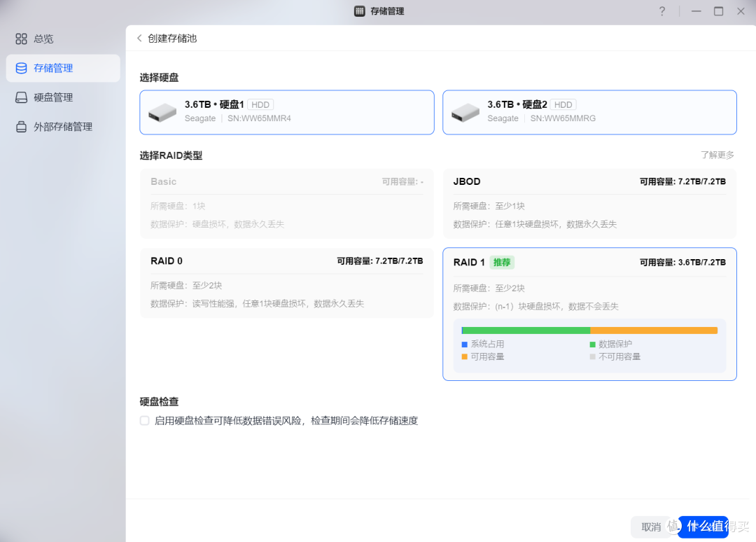
Task: Open 硬盘管理 in the sidebar
Action: [x=63, y=97]
